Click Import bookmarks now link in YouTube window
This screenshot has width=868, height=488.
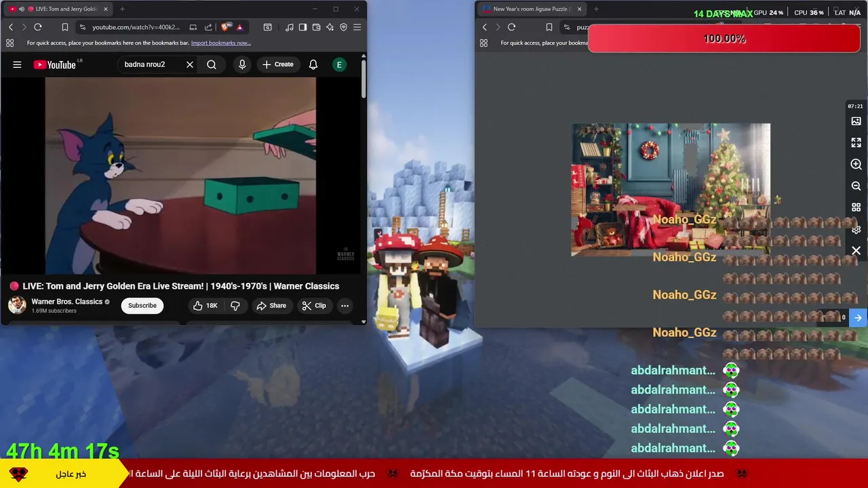pyautogui.click(x=221, y=43)
